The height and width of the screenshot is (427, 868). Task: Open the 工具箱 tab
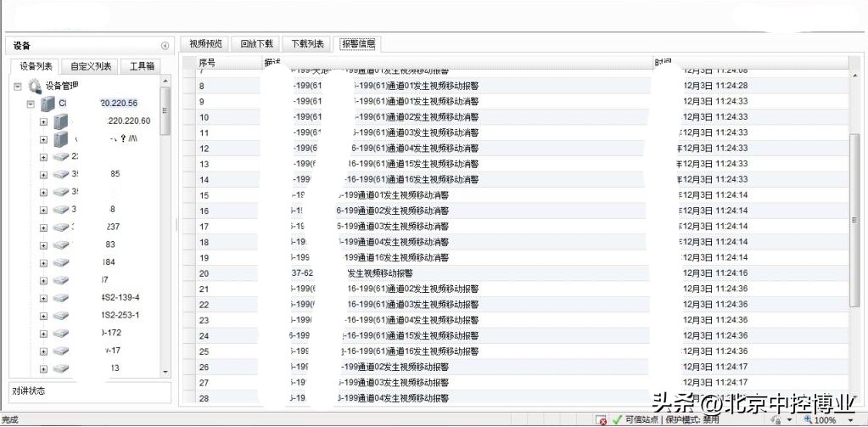(142, 66)
